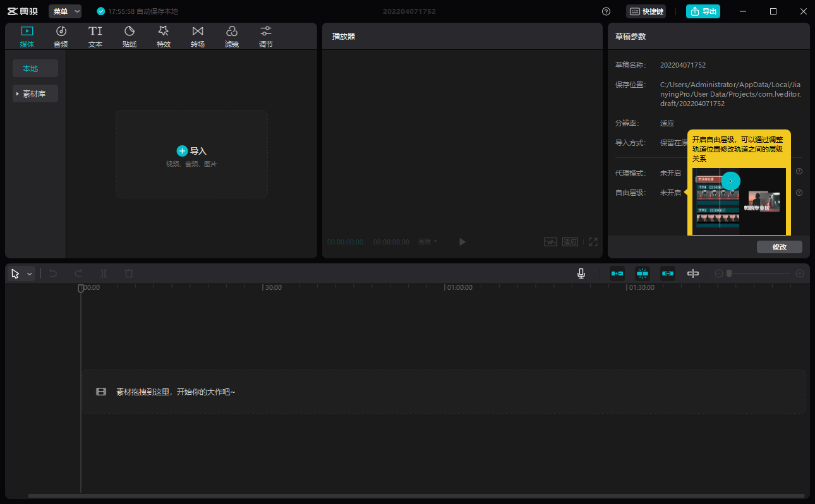Maximize the 剪映 window

[x=773, y=11]
